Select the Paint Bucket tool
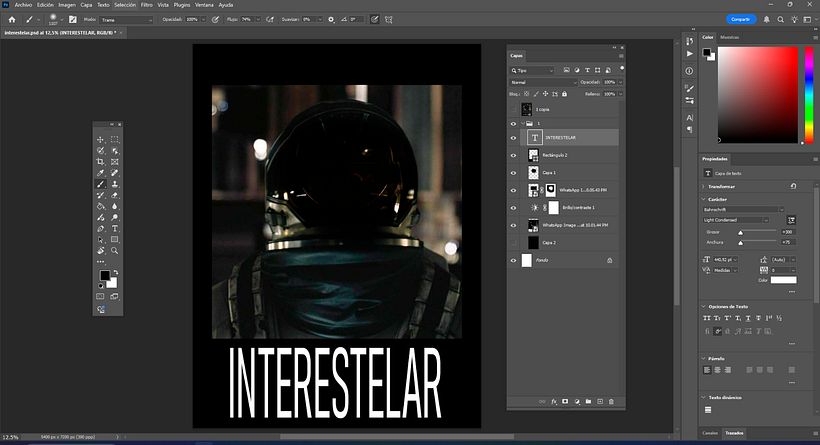 100,206
